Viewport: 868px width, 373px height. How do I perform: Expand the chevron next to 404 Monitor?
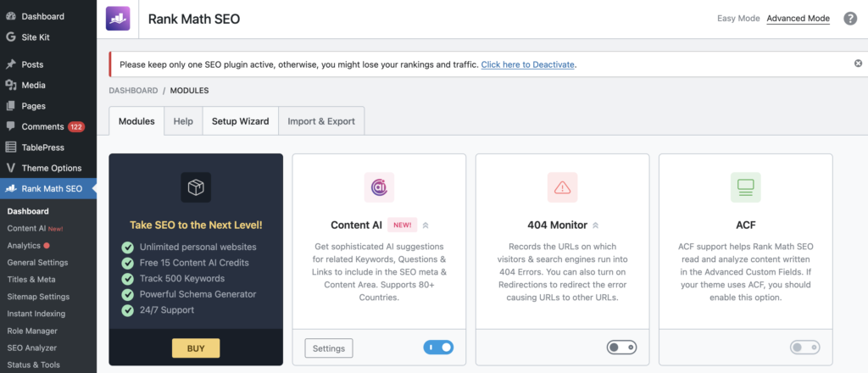tap(595, 225)
